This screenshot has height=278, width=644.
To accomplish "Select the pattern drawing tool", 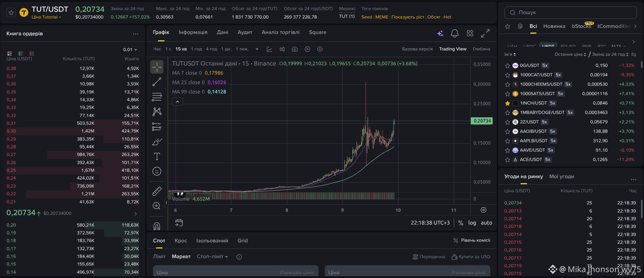I will coord(157,112).
